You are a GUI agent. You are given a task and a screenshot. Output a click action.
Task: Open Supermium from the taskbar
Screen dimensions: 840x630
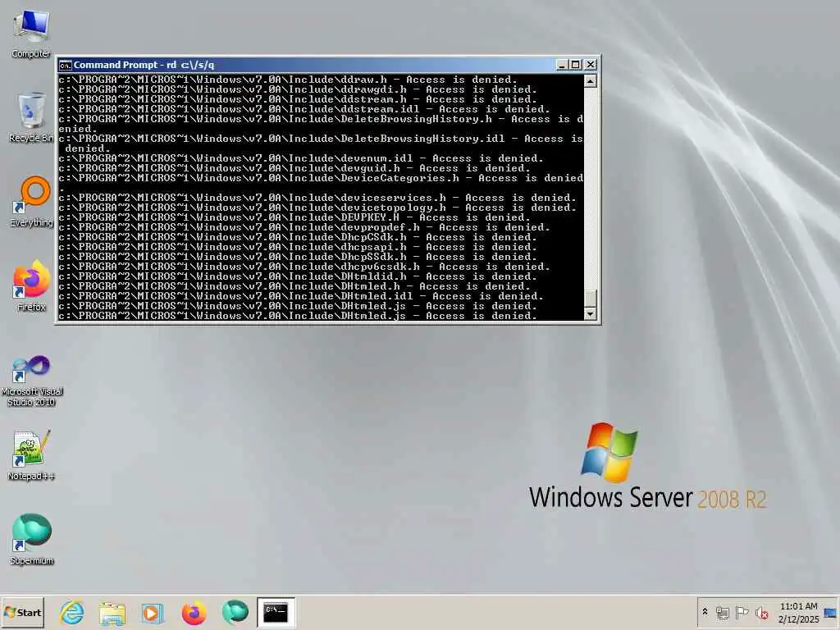(235, 612)
